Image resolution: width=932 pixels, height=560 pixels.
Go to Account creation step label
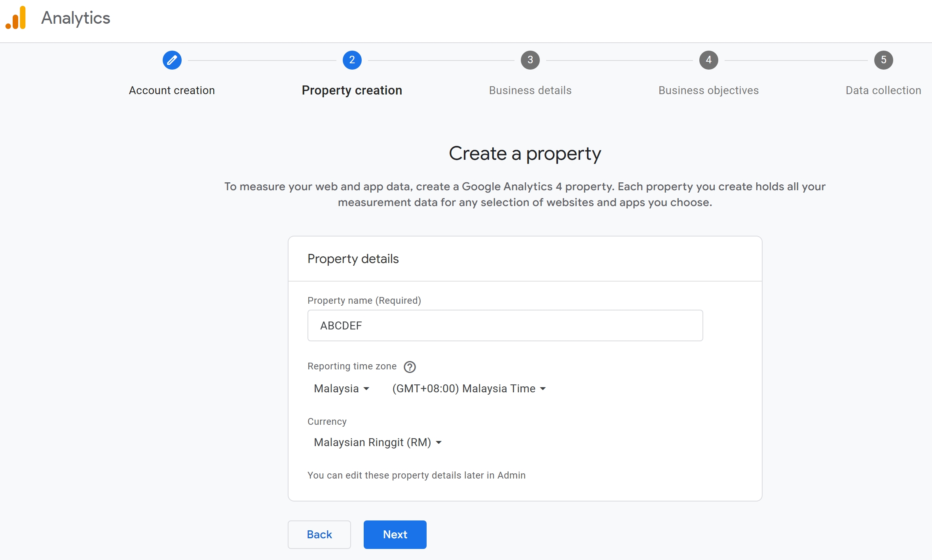tap(172, 91)
